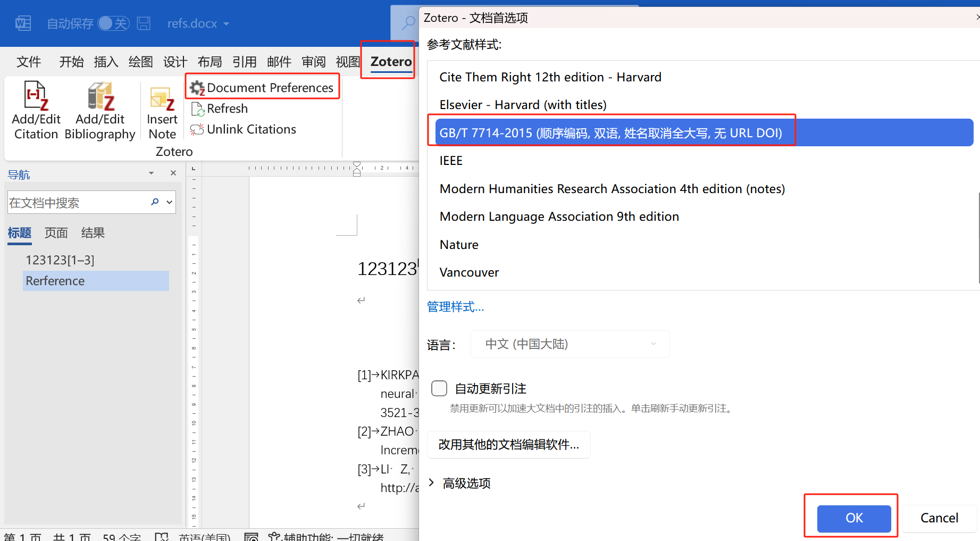Click the Save disk icon
Image resolution: width=980 pixels, height=541 pixels.
(x=144, y=23)
